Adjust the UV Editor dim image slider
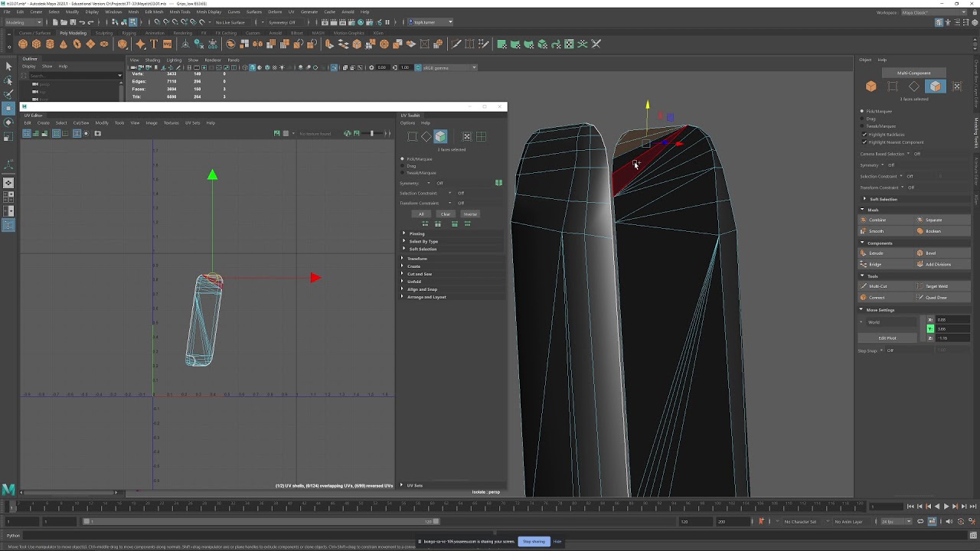 click(373, 133)
